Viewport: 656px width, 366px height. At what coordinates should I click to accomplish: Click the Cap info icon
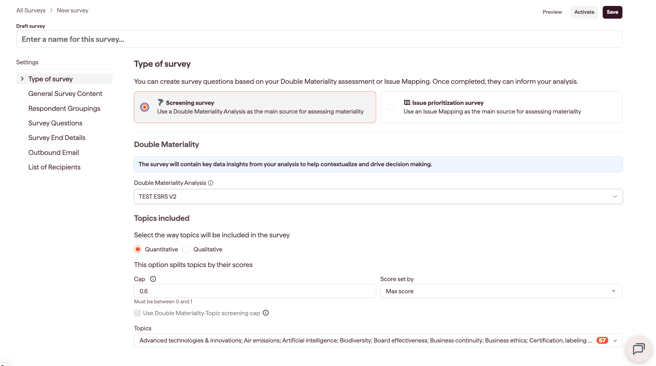[153, 279]
